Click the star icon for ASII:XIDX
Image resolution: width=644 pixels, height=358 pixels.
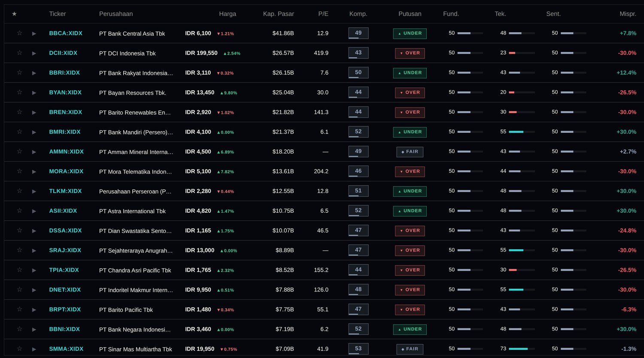pyautogui.click(x=19, y=211)
